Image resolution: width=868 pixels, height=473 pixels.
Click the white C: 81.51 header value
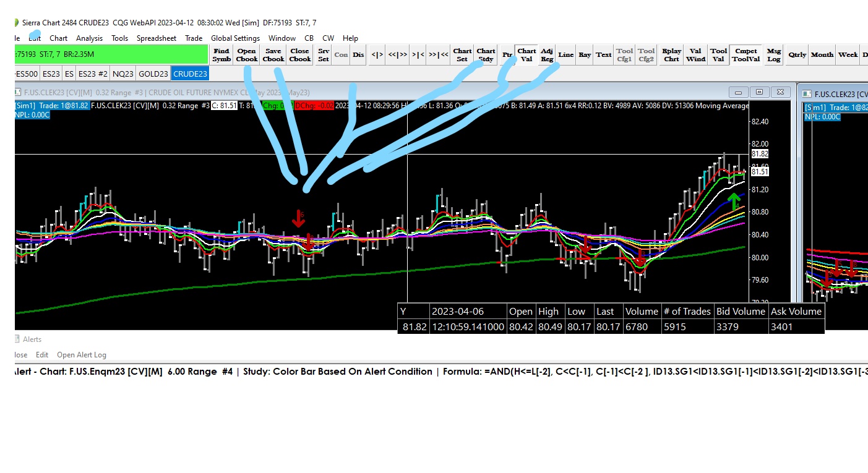tap(224, 106)
